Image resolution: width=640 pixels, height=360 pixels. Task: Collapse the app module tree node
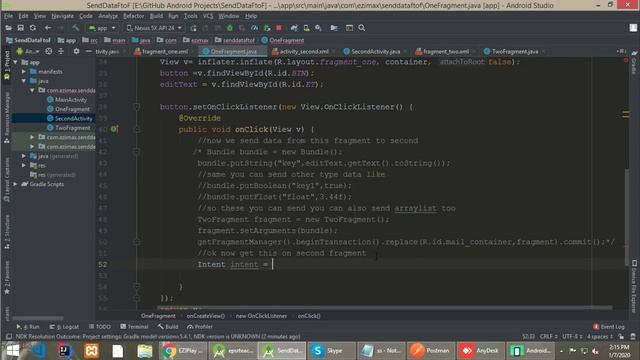pyautogui.click(x=16, y=62)
